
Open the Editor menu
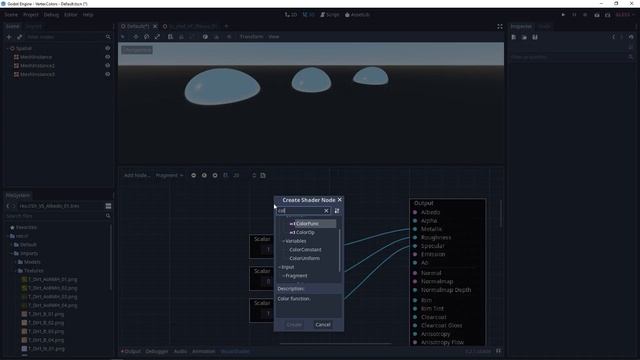click(x=71, y=15)
